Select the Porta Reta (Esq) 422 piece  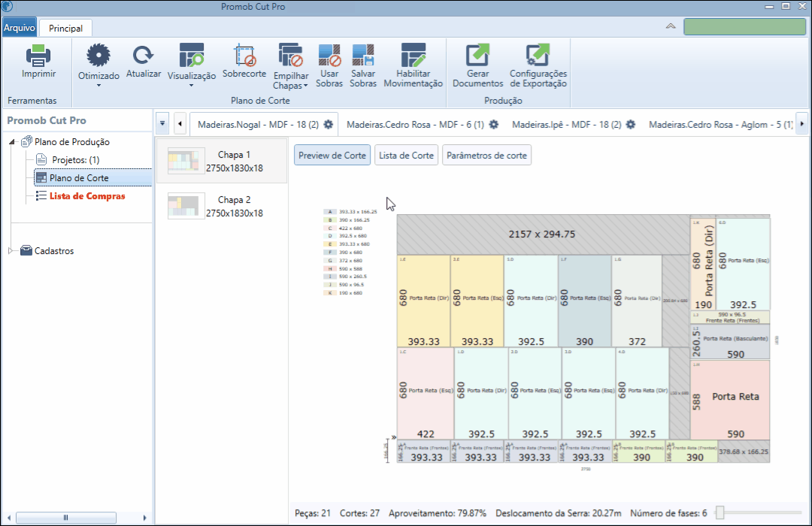point(425,394)
